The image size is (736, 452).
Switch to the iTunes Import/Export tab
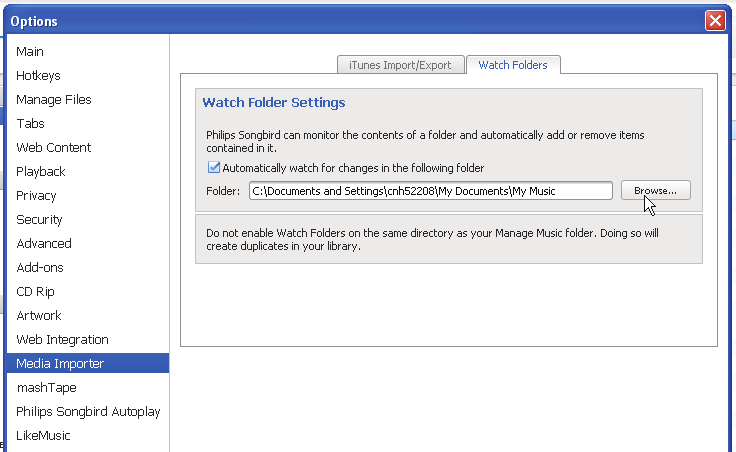(400, 65)
